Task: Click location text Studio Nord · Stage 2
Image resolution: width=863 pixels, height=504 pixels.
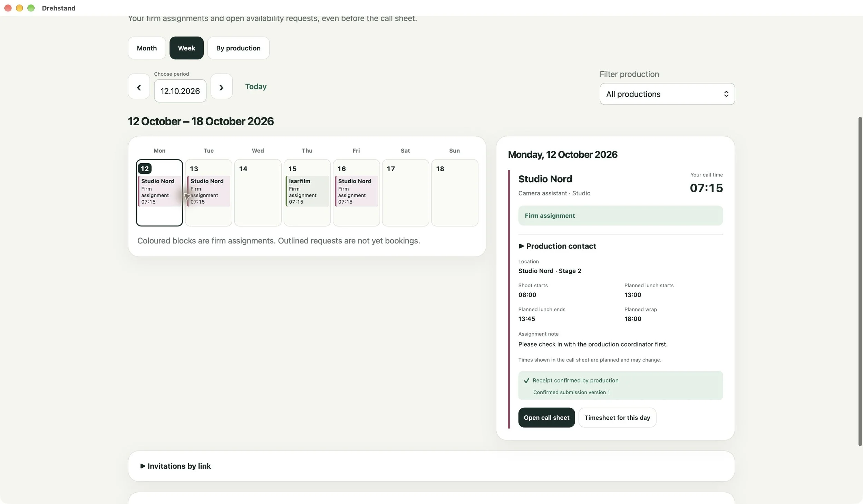Action: pos(550,271)
